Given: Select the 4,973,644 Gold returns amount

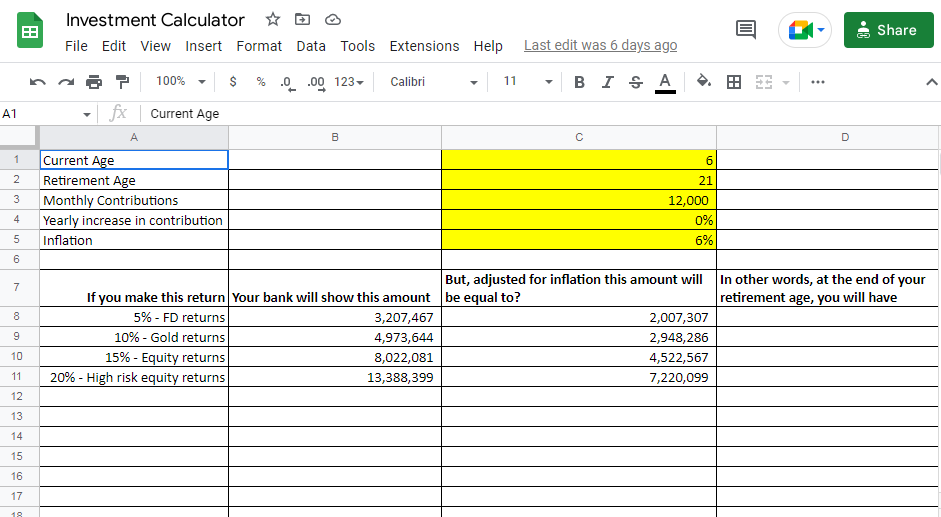Looking at the screenshot, I should (335, 337).
